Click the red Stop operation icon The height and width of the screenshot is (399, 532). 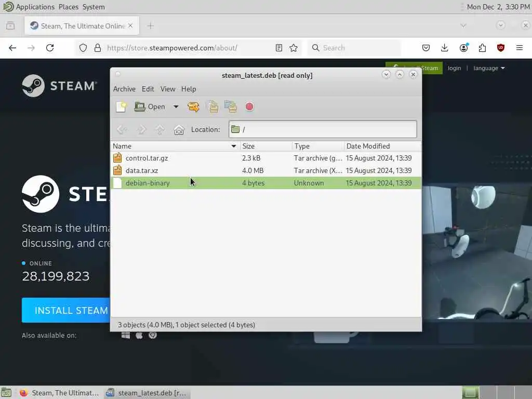[249, 107]
